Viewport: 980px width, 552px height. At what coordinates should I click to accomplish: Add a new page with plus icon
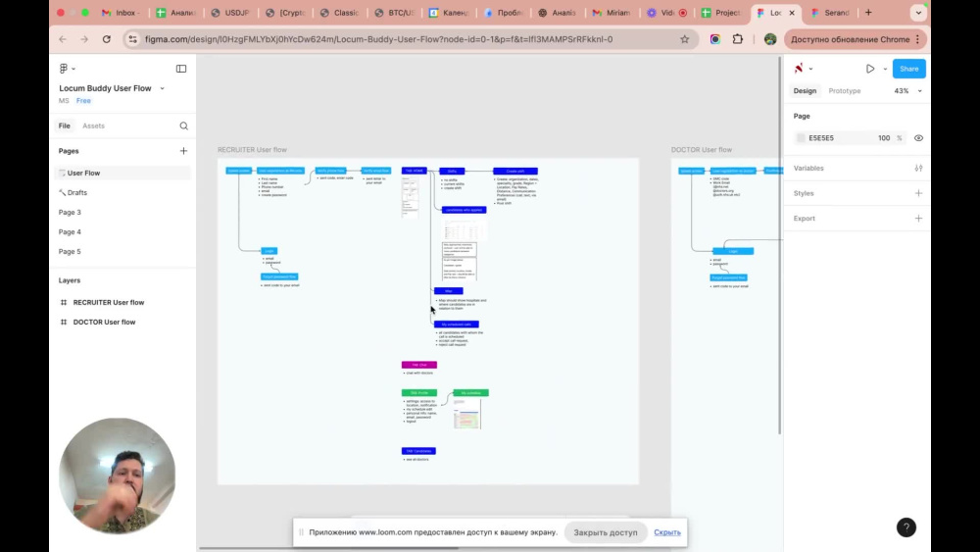(x=184, y=151)
